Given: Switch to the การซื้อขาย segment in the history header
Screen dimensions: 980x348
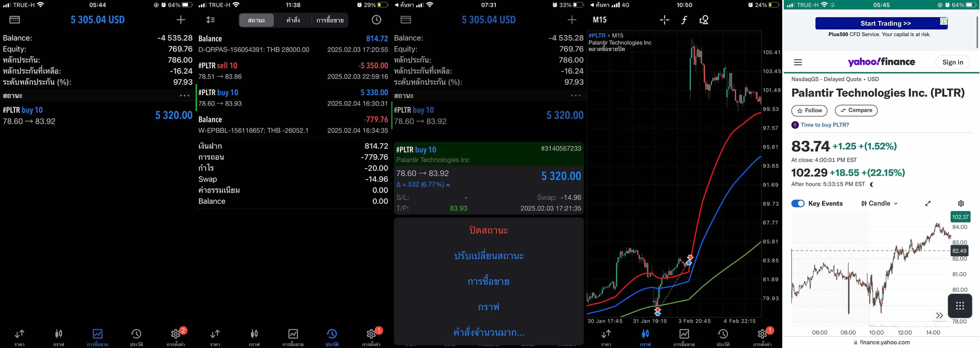Looking at the screenshot, I should (x=330, y=20).
